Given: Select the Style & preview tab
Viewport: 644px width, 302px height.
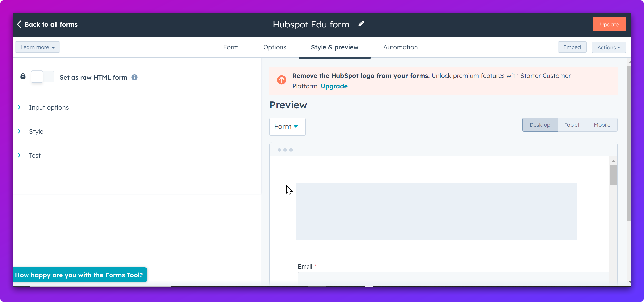Looking at the screenshot, I should (335, 47).
